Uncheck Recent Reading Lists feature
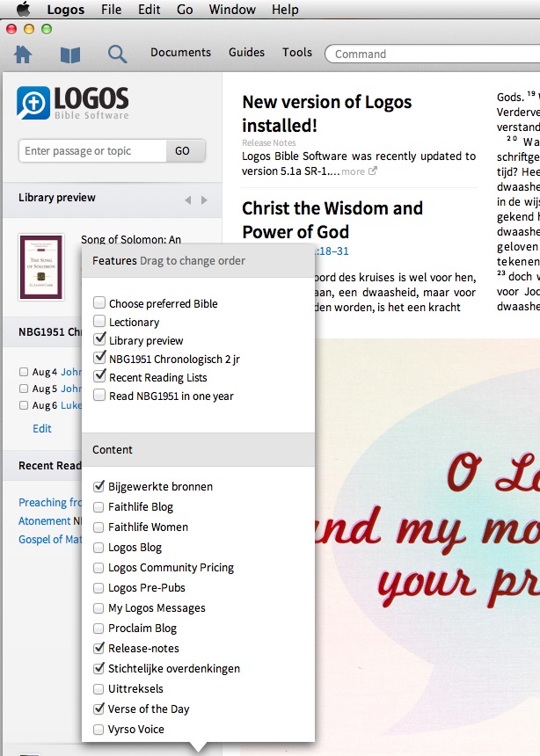The image size is (540, 756). (x=99, y=376)
